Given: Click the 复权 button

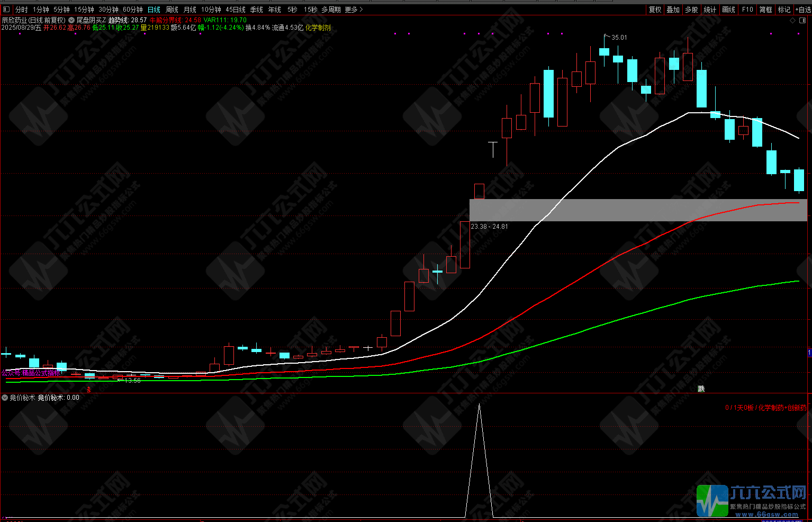Looking at the screenshot, I should [x=655, y=10].
